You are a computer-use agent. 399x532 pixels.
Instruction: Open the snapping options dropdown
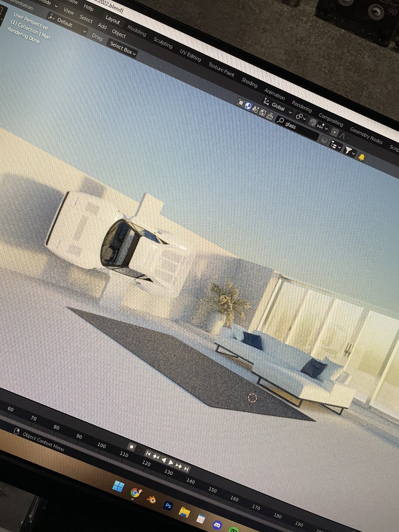tap(322, 128)
